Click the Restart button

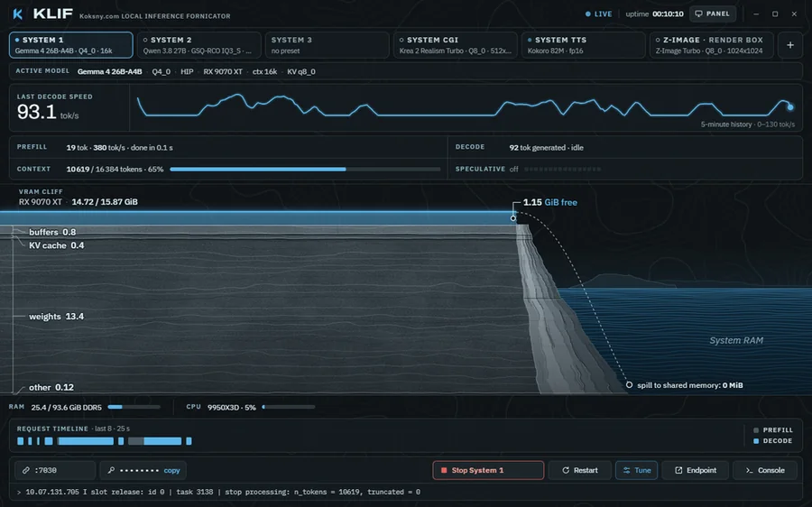(x=579, y=470)
